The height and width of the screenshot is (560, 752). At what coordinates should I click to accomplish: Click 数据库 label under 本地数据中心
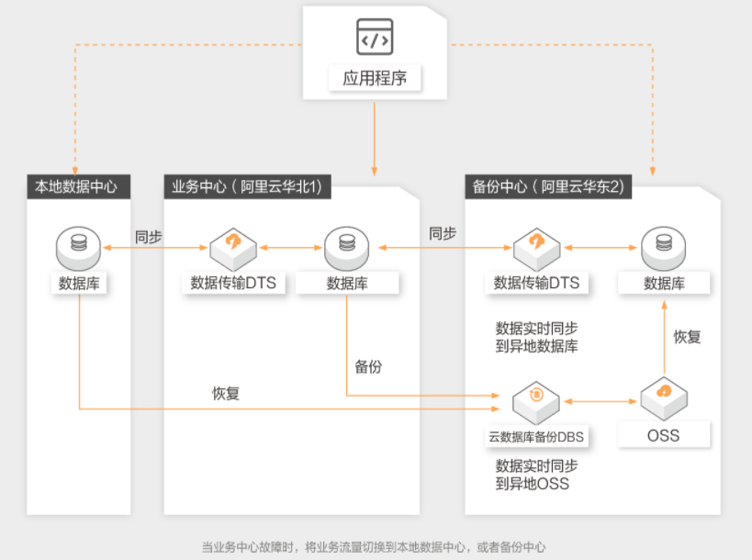pos(79,283)
